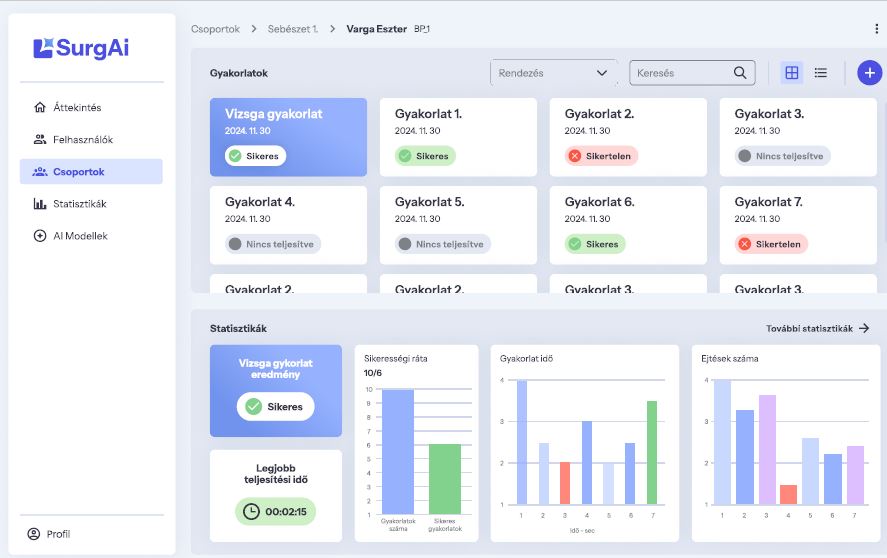This screenshot has height=558, width=887.
Task: Click the További statisztikák link
Action: [x=817, y=328]
